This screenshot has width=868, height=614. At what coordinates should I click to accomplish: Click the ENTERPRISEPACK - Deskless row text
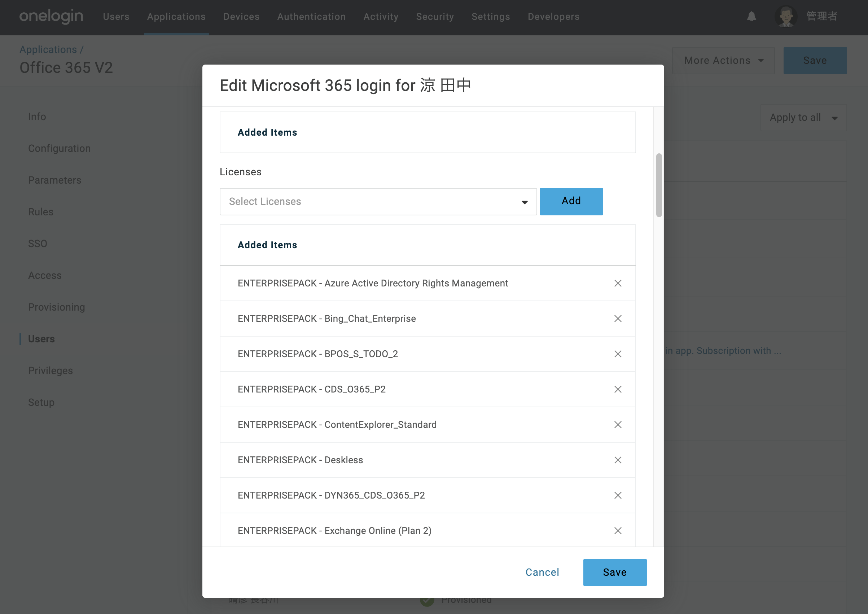pyautogui.click(x=300, y=460)
